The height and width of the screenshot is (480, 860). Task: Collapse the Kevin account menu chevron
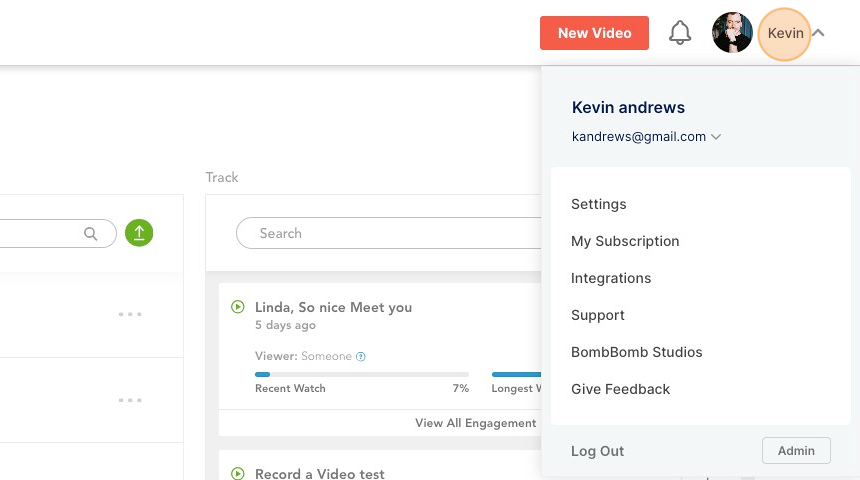[818, 33]
